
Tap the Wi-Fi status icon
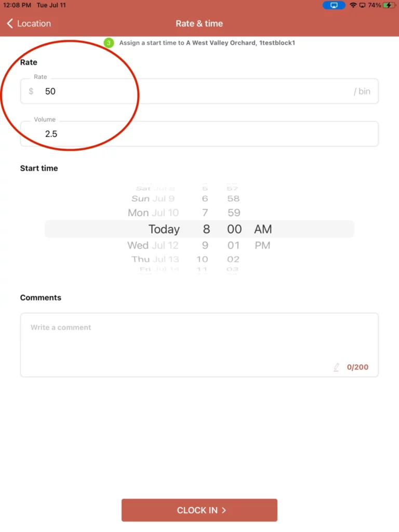(353, 5)
